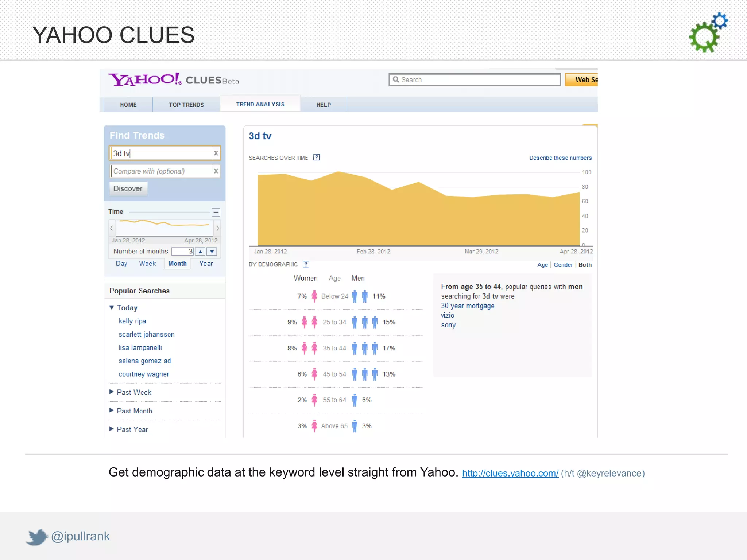Open the vizio query link
The width and height of the screenshot is (747, 560).
[448, 315]
